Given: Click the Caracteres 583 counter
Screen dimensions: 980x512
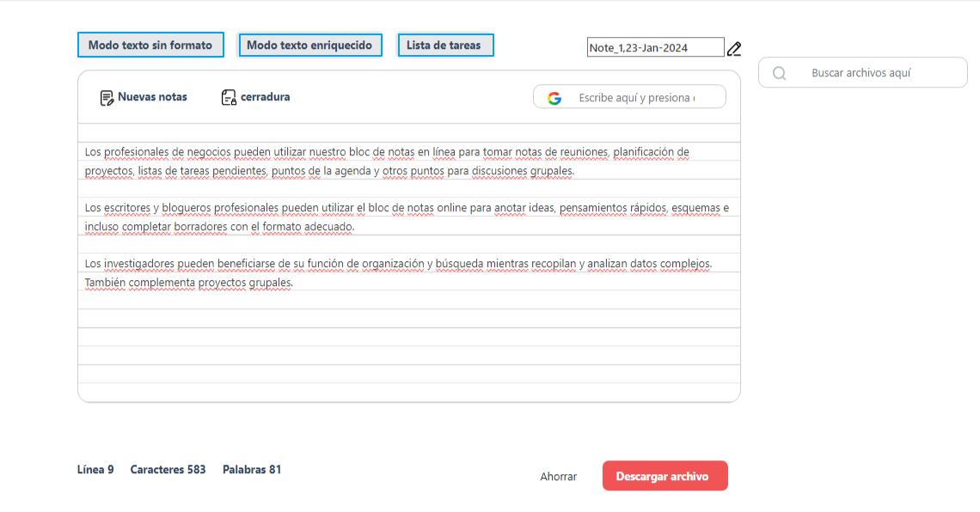Looking at the screenshot, I should pos(168,470).
